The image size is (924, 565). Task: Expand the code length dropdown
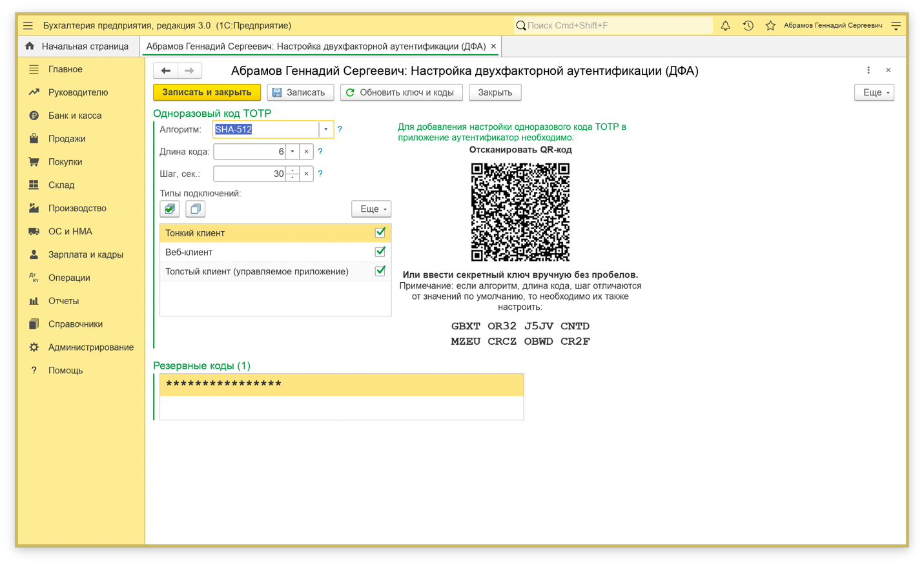pyautogui.click(x=293, y=152)
